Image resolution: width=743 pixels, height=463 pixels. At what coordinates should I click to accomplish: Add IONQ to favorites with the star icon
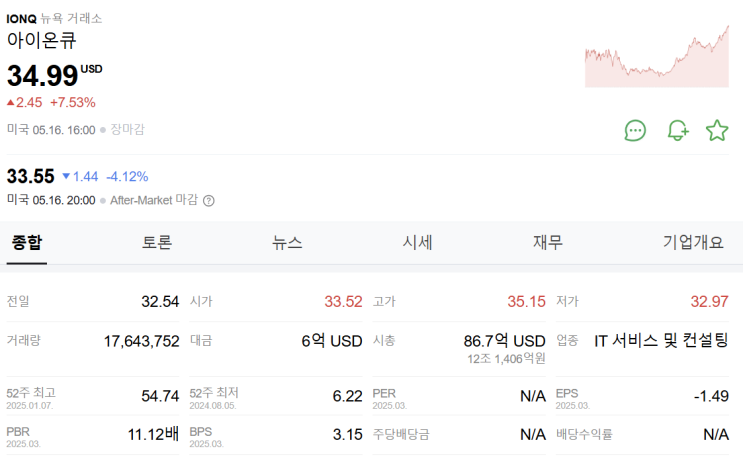[x=717, y=130]
